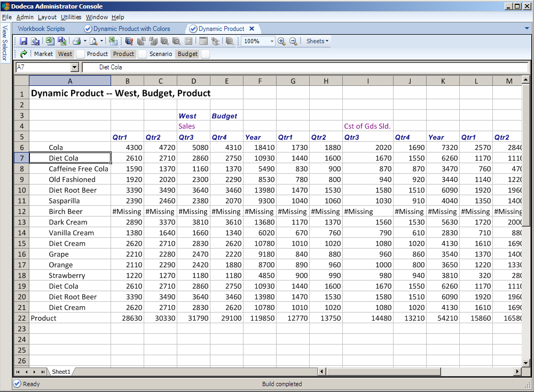Screen dimensions: 534x392
Task: Open the selector box beside West
Action: click(x=80, y=54)
